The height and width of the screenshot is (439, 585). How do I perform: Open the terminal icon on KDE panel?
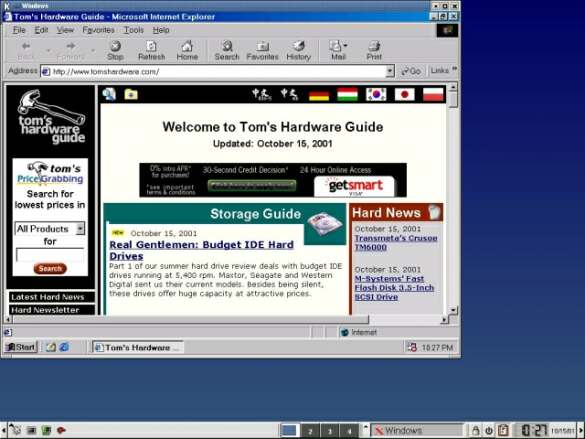32,430
